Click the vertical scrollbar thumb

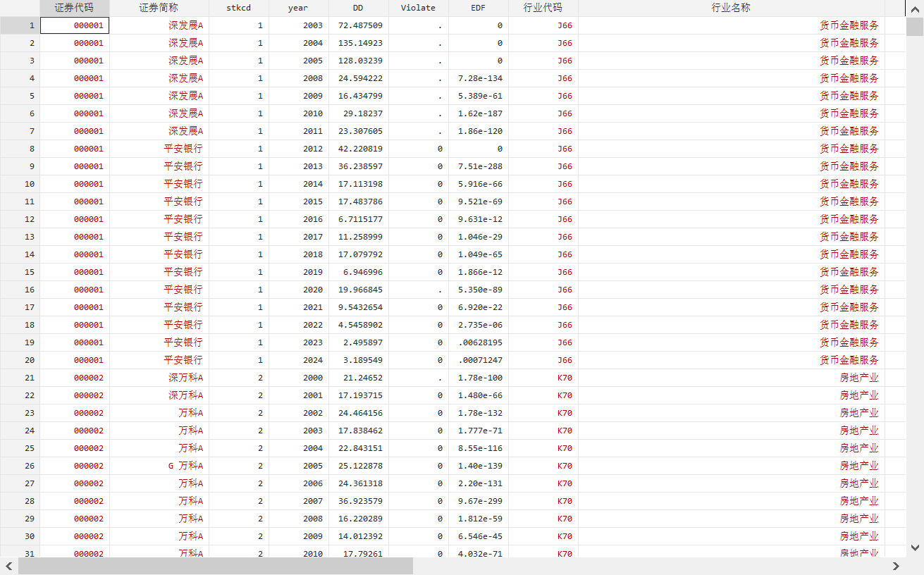click(915, 27)
